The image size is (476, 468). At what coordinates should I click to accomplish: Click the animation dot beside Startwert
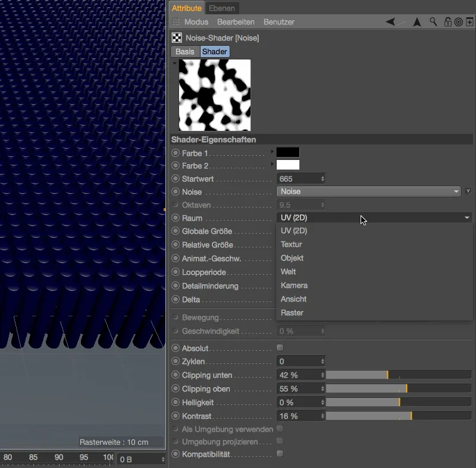(176, 179)
